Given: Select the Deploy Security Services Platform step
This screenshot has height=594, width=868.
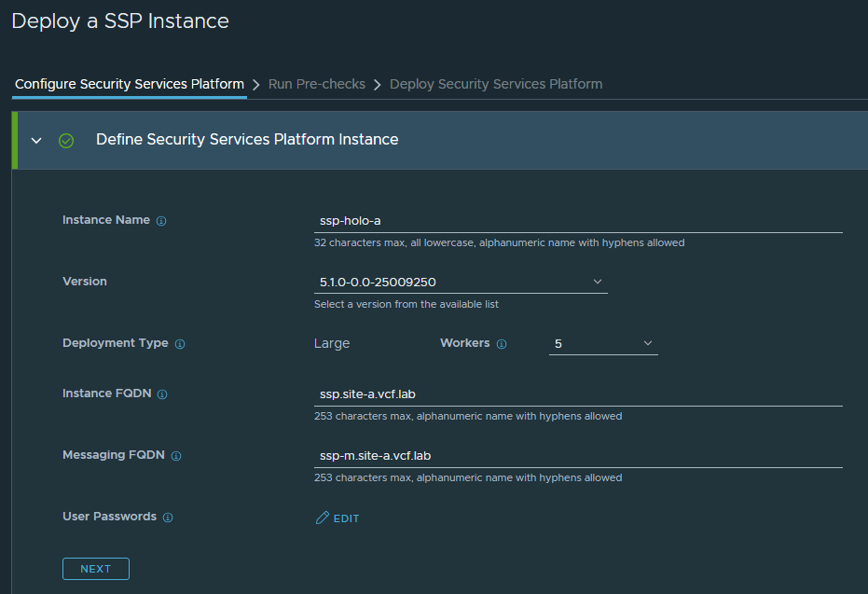Looking at the screenshot, I should tap(496, 84).
